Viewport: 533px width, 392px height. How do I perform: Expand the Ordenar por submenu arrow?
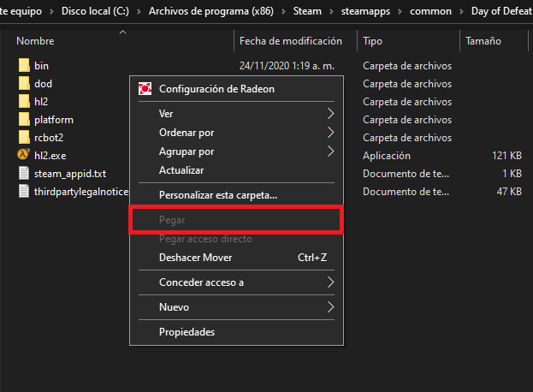[330, 133]
